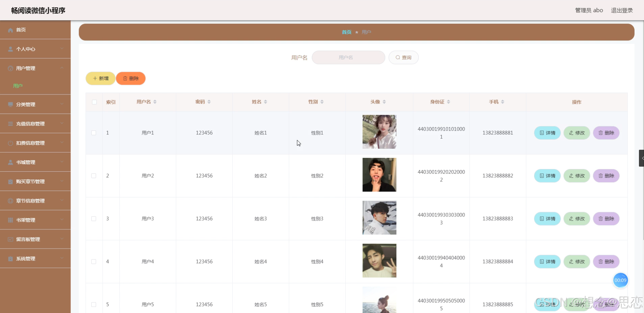The width and height of the screenshot is (644, 313).
Task: Click the avatar thumbnail of 用户3
Action: pos(379,218)
